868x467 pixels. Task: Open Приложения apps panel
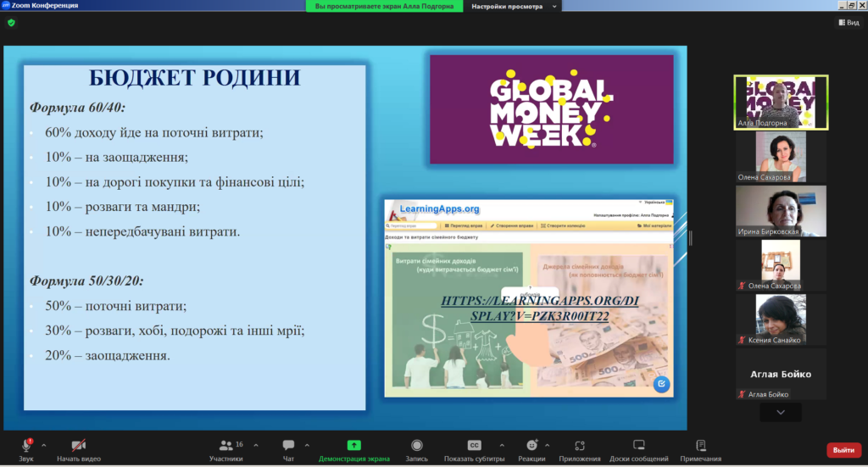click(x=580, y=450)
